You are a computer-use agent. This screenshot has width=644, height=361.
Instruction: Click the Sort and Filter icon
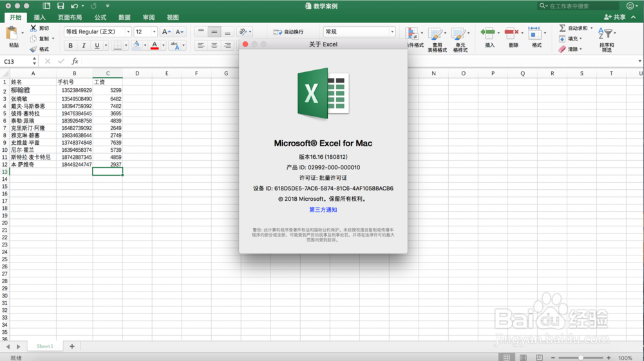pyautogui.click(x=605, y=33)
